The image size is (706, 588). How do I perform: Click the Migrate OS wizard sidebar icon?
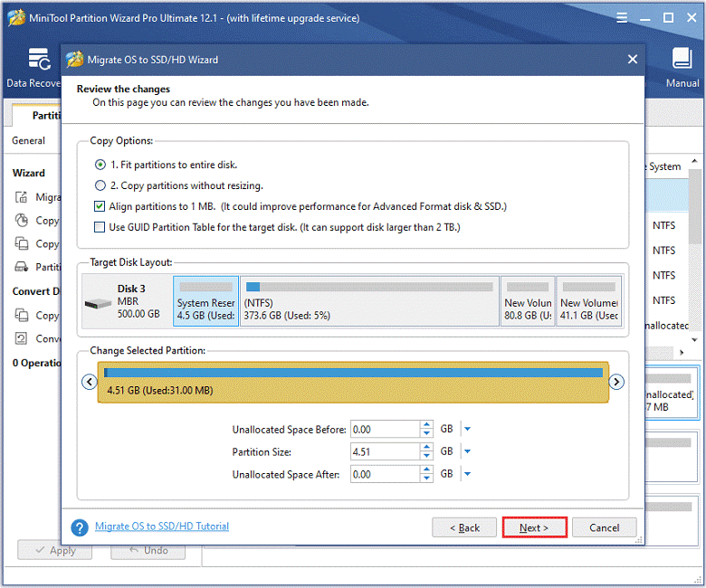(21, 197)
